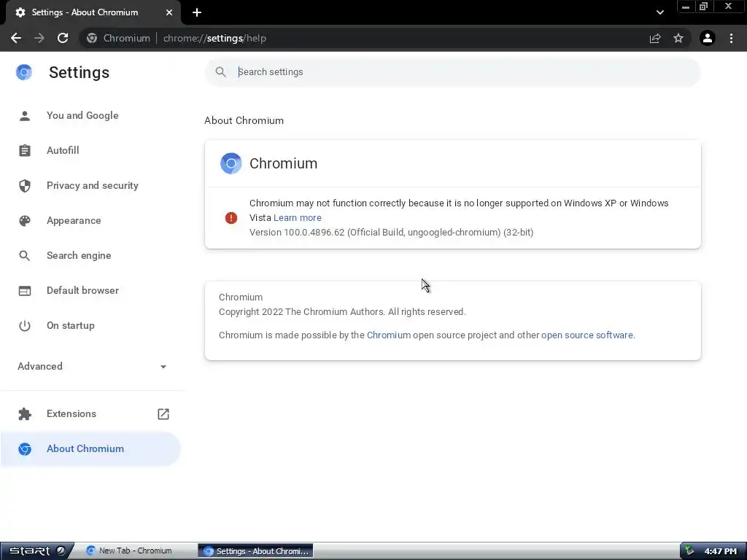Image resolution: width=747 pixels, height=560 pixels.
Task: Click the magnifier icon in Search settings
Action: click(x=220, y=72)
